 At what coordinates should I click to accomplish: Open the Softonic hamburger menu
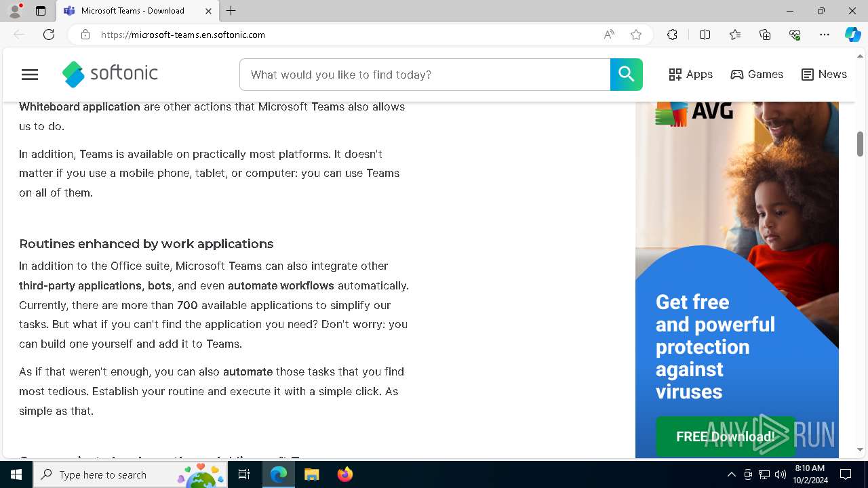(x=30, y=75)
